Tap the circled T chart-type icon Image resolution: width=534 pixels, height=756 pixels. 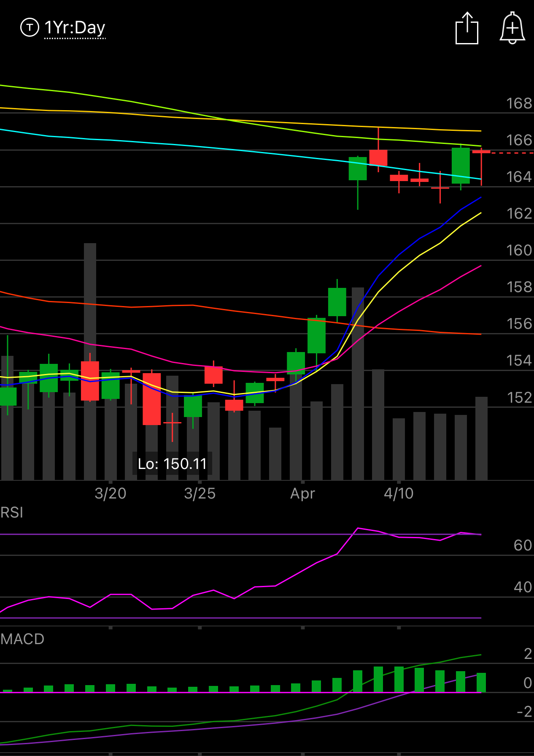click(30, 27)
